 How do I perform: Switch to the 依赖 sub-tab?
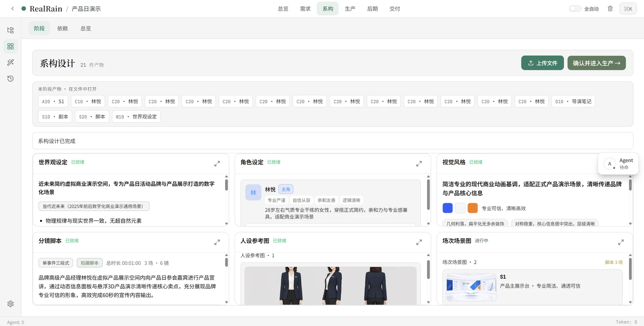[x=63, y=28]
